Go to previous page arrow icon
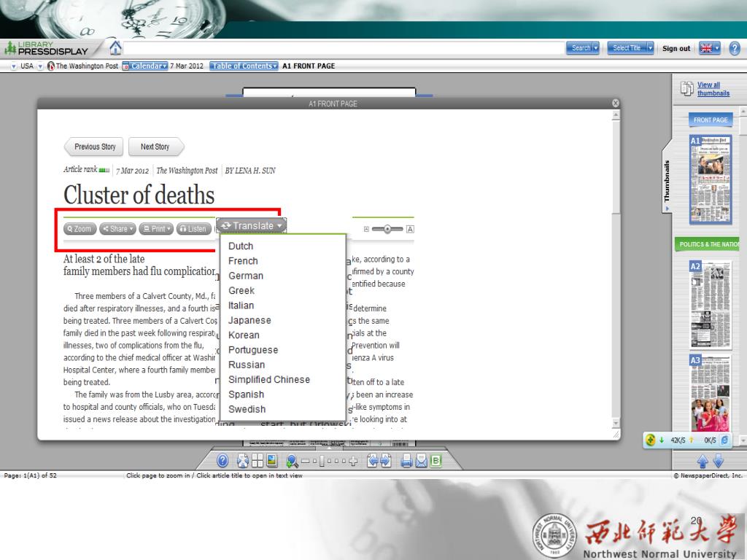Screen dimensions: 747x560 click(373, 461)
